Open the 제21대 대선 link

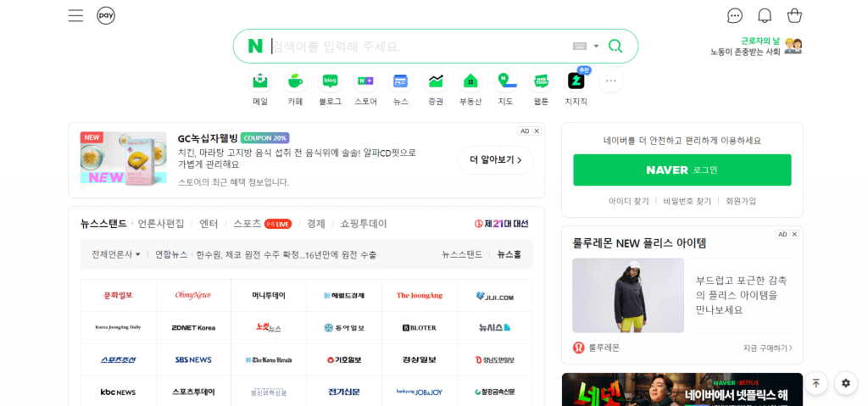(x=502, y=224)
